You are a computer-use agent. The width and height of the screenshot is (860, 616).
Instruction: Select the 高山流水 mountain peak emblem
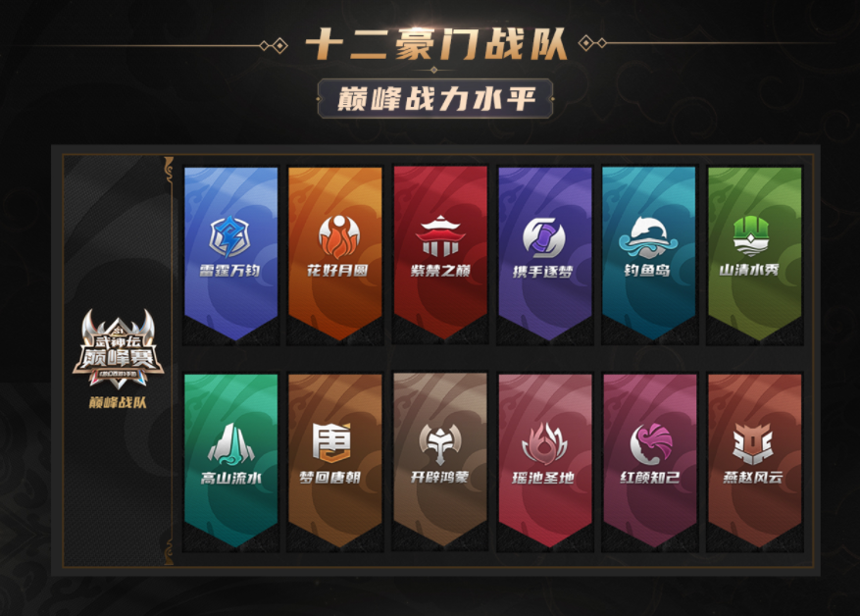230,443
